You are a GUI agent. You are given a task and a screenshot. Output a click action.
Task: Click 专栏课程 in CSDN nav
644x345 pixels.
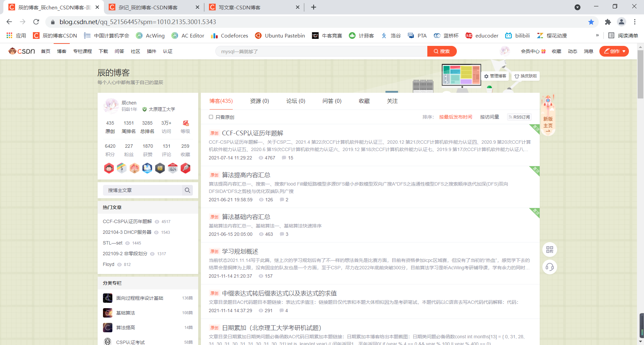pos(83,51)
